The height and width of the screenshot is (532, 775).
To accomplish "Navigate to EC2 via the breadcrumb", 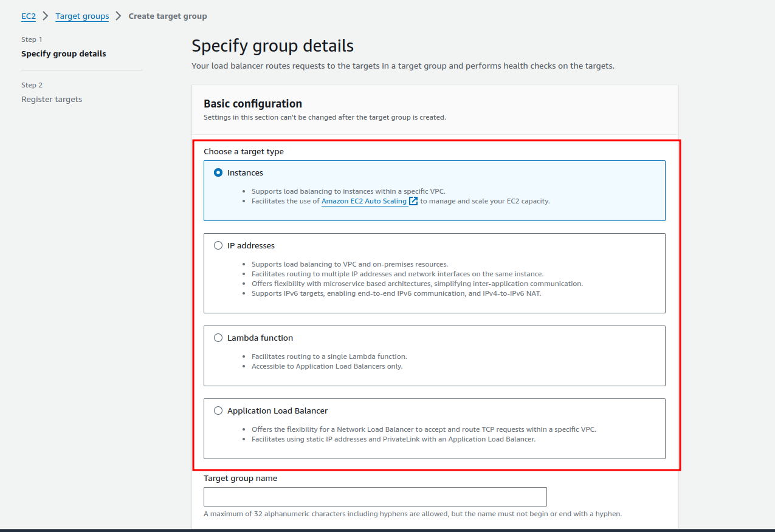I will coord(28,16).
